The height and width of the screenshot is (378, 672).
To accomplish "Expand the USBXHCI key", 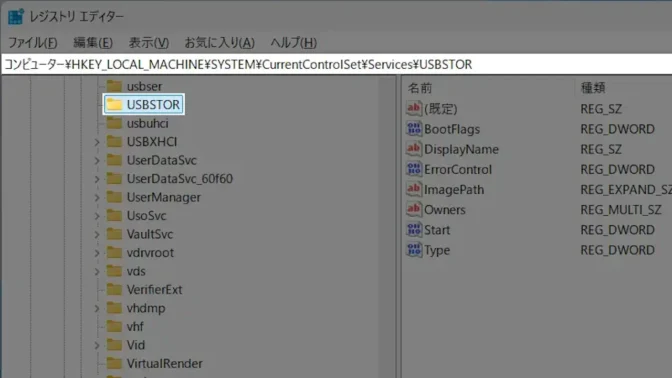I will coord(97,142).
